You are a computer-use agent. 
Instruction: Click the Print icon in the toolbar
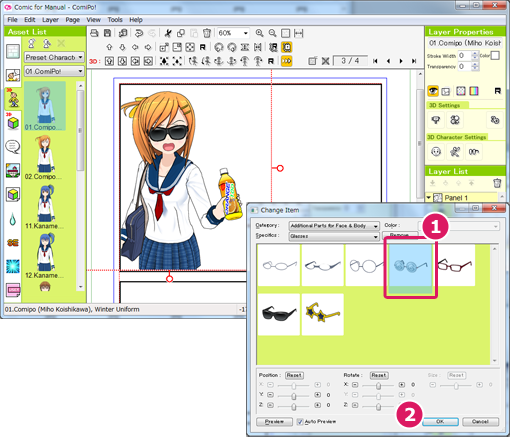tap(94, 33)
